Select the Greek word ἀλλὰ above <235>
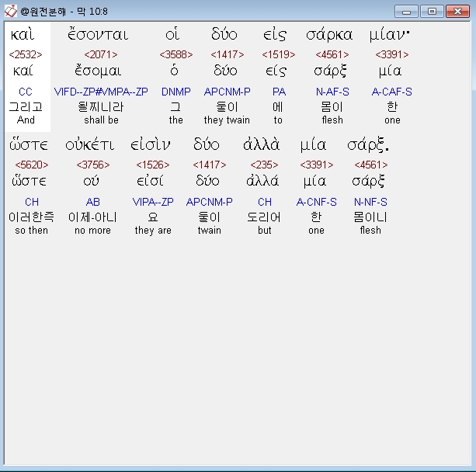This screenshot has width=476, height=472. 261,144
